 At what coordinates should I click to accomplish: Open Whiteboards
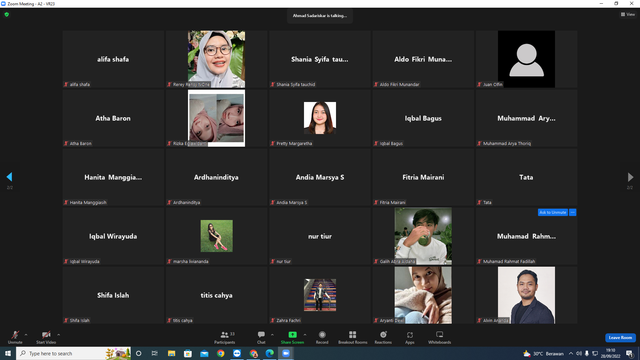(x=440, y=337)
